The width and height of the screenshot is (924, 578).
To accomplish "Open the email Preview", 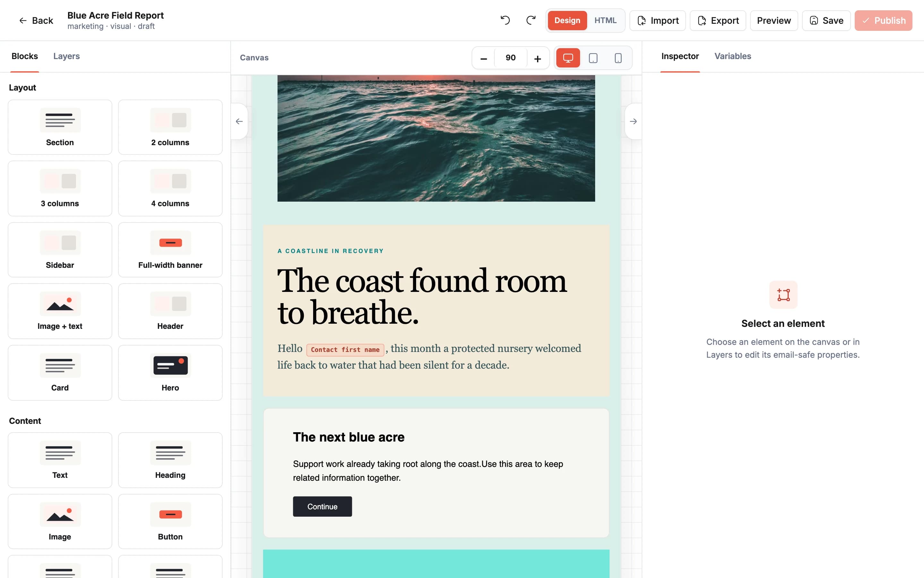I will coord(774,20).
